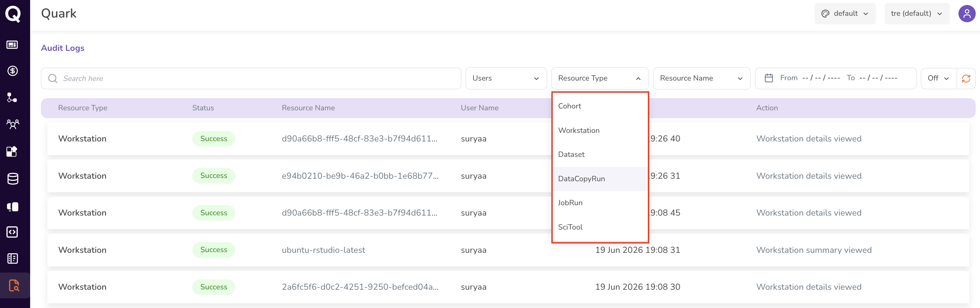
Task: Open the apps shapes sidebar icon
Action: (x=12, y=151)
